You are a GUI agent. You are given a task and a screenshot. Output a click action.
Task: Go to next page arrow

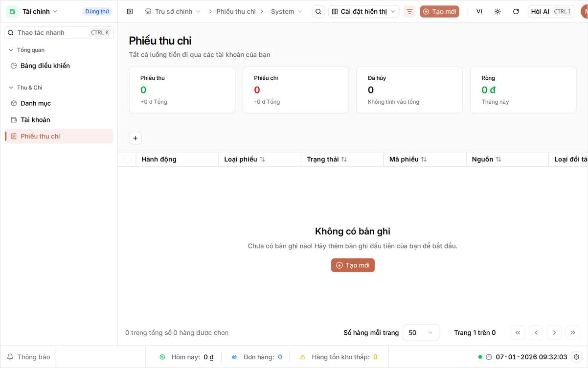coord(554,333)
